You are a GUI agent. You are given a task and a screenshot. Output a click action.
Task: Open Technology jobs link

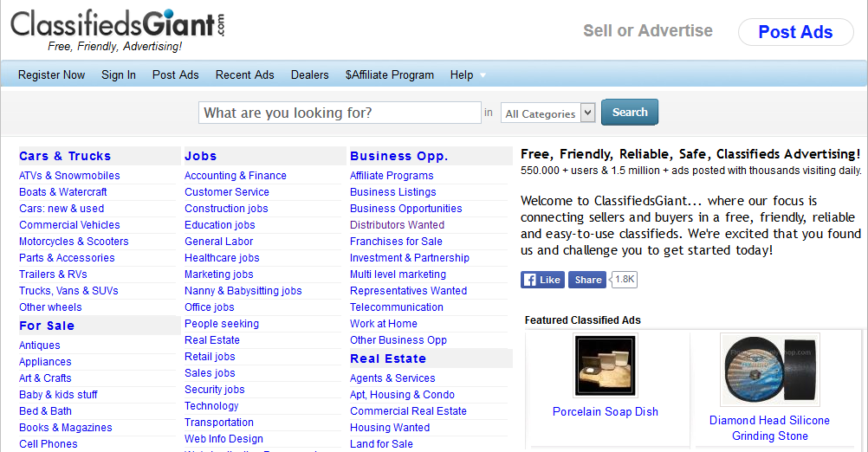(x=211, y=406)
